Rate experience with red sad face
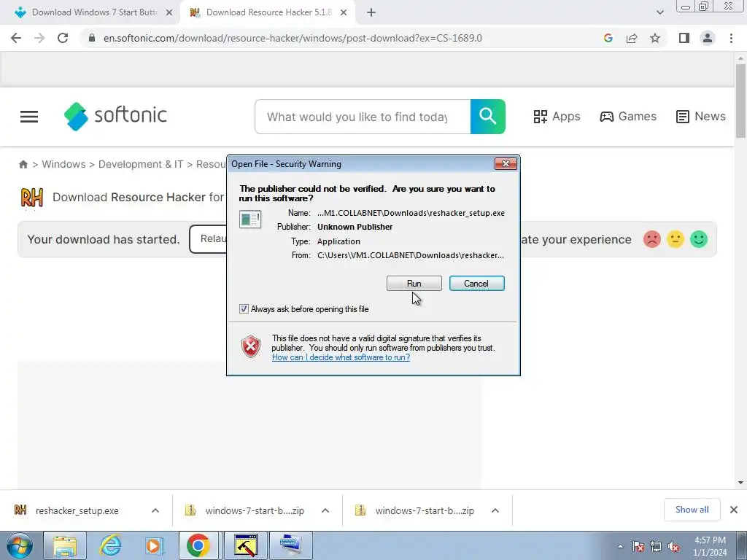Image resolution: width=747 pixels, height=560 pixels. tap(652, 239)
